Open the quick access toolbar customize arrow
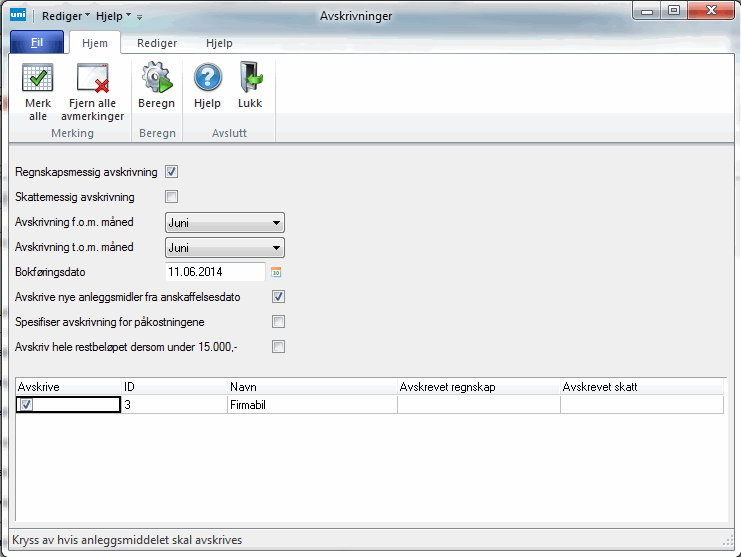Image resolution: width=741 pixels, height=557 pixels. click(140, 17)
